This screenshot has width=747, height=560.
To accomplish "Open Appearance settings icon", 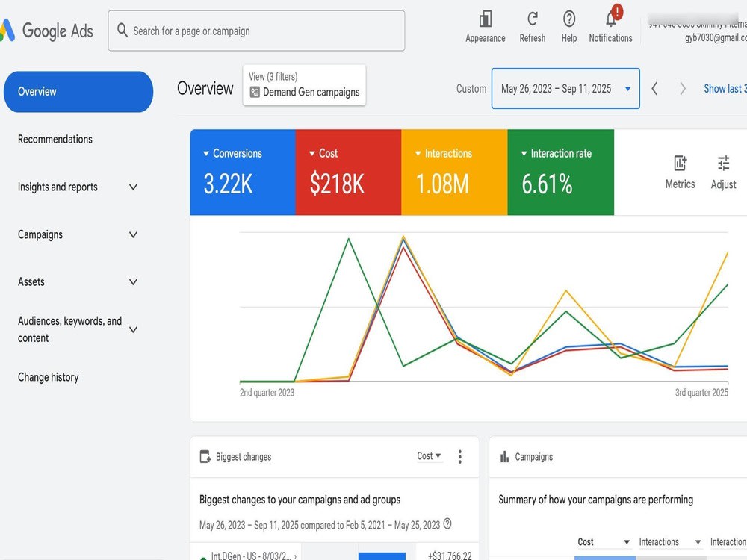I will pos(485,19).
